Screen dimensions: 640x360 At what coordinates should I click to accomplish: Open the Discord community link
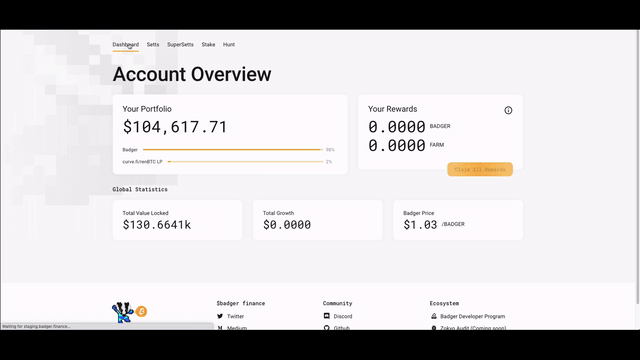point(343,316)
